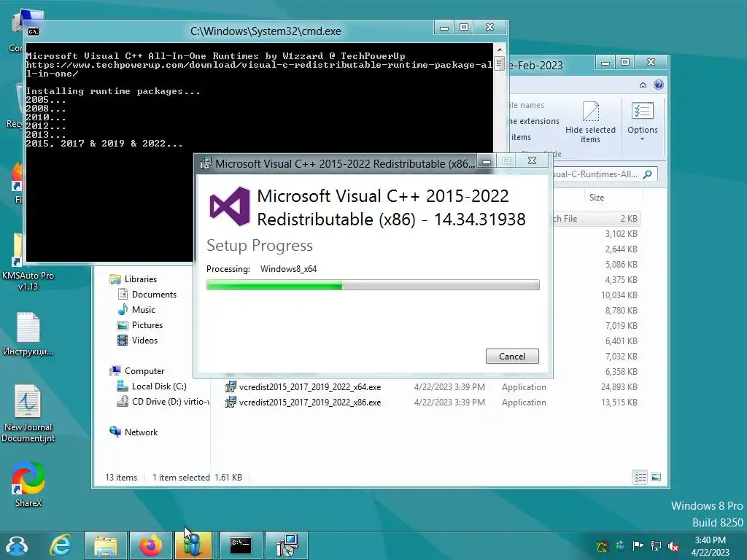The width and height of the screenshot is (747, 560).
Task: Click '13 items' in Explorer status bar
Action: (121, 477)
